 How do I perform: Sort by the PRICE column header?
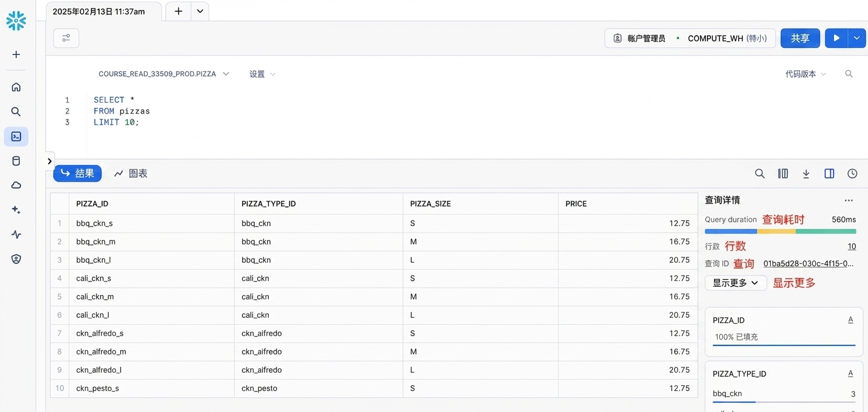(628, 204)
